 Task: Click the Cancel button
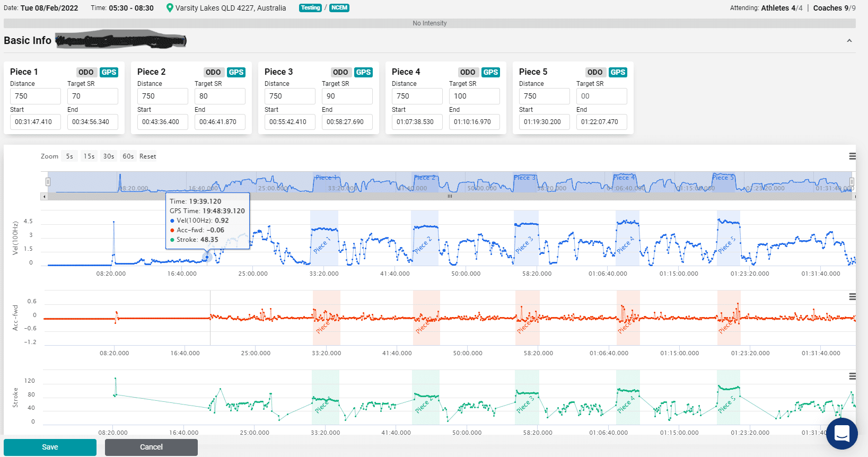pos(151,447)
